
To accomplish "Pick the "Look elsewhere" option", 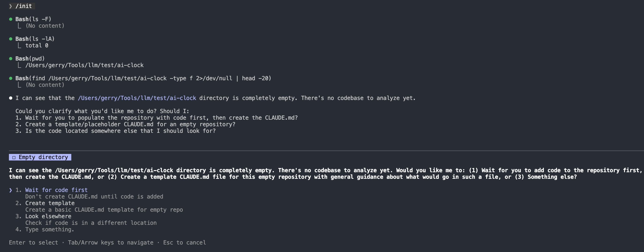I will (x=48, y=216).
